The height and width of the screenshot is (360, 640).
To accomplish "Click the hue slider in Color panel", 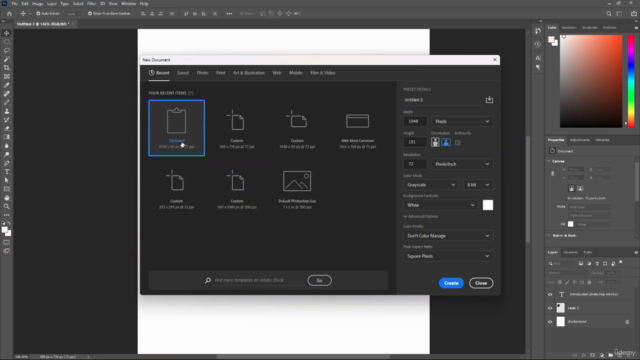I will coord(631,81).
